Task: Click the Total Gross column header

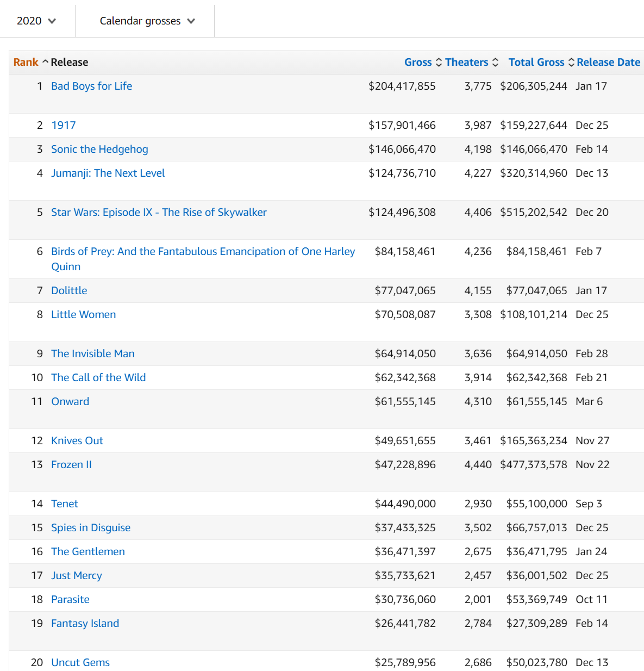Action: pyautogui.click(x=536, y=62)
